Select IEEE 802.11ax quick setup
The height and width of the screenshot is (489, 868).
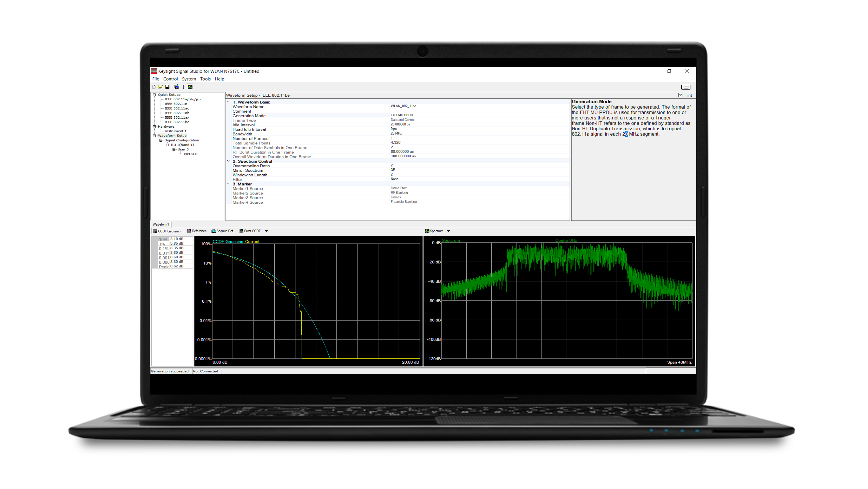point(177,118)
